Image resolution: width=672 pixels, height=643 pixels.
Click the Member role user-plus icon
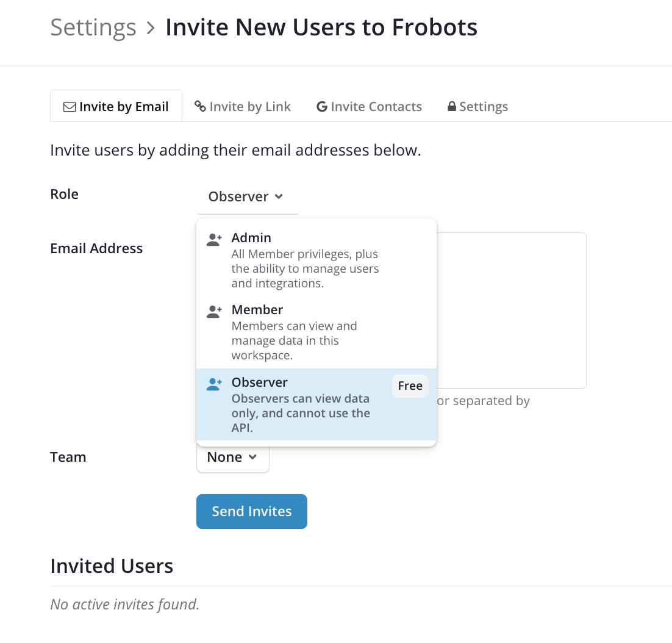click(x=214, y=312)
